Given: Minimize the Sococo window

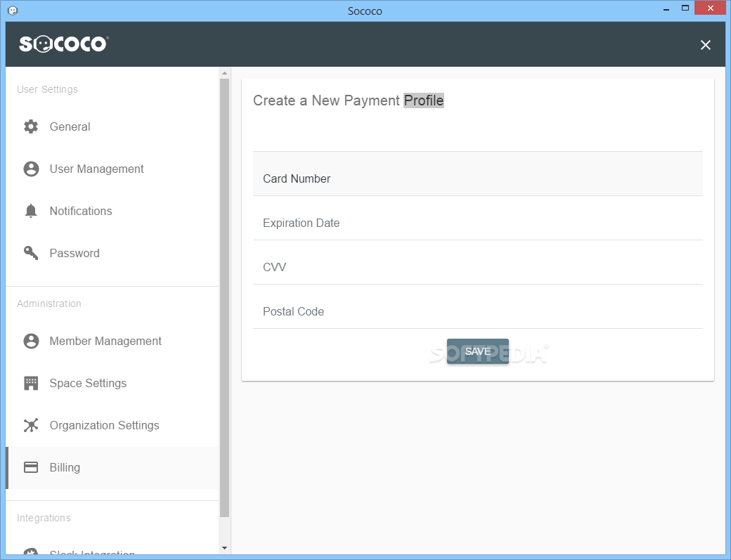Looking at the screenshot, I should coord(666,8).
